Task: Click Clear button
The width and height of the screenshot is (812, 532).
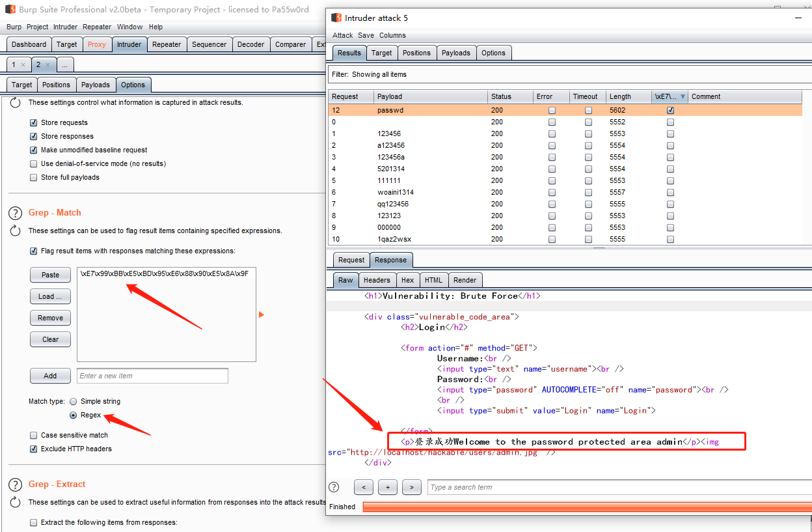Action: click(50, 339)
